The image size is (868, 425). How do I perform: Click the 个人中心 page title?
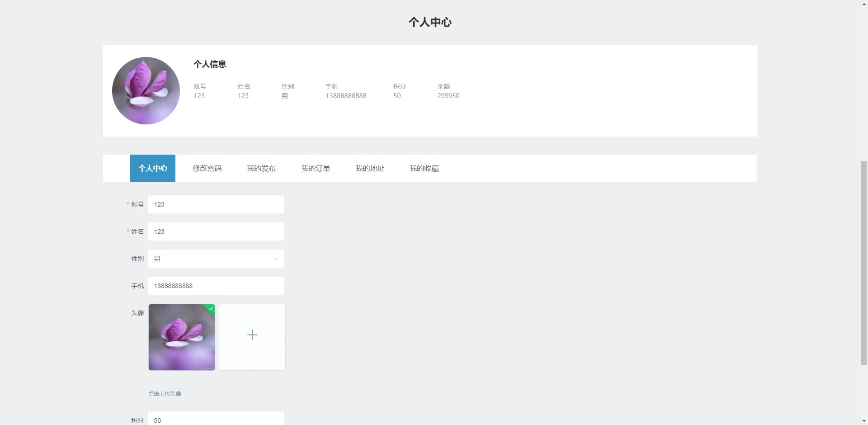tap(430, 22)
